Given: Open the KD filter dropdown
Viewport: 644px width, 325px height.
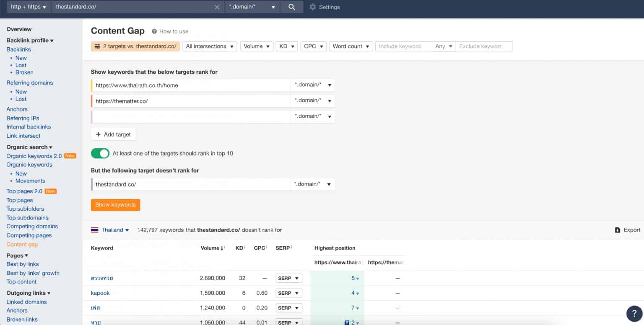Looking at the screenshot, I should click(287, 46).
